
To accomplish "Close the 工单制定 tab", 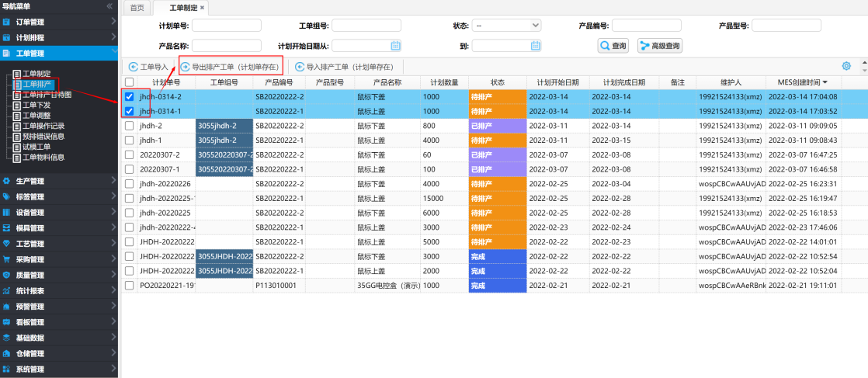I will 203,8.
